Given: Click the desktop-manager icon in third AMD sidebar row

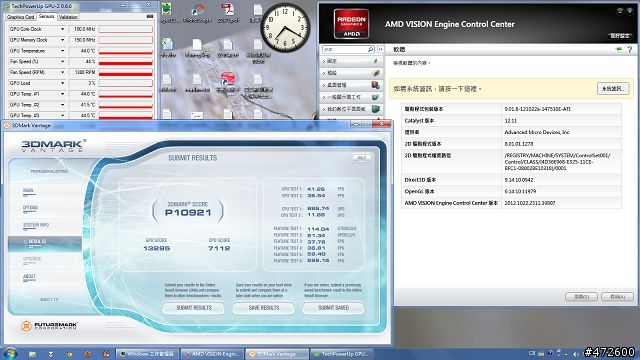Looking at the screenshot, I should tap(375, 85).
